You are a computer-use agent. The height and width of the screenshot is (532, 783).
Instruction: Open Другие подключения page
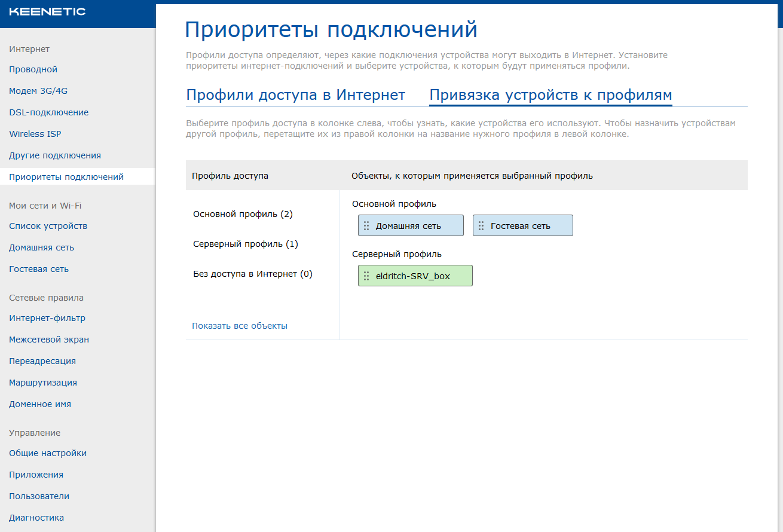point(55,155)
